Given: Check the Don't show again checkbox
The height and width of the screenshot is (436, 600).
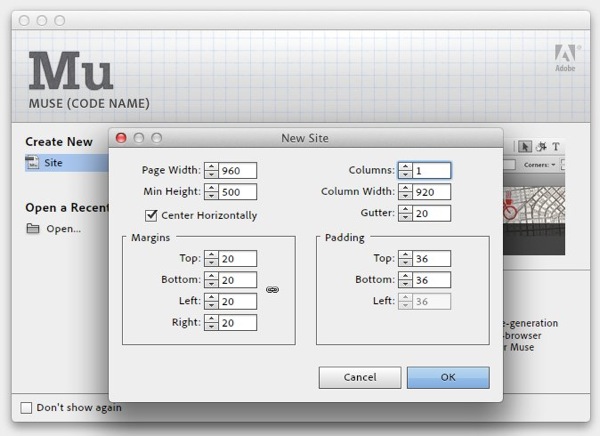Looking at the screenshot, I should tap(26, 408).
